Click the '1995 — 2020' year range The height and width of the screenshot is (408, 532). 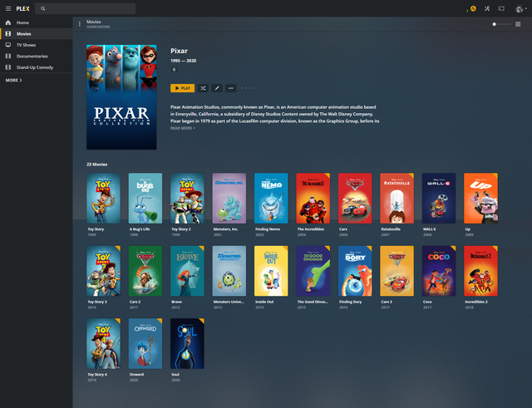tap(183, 61)
